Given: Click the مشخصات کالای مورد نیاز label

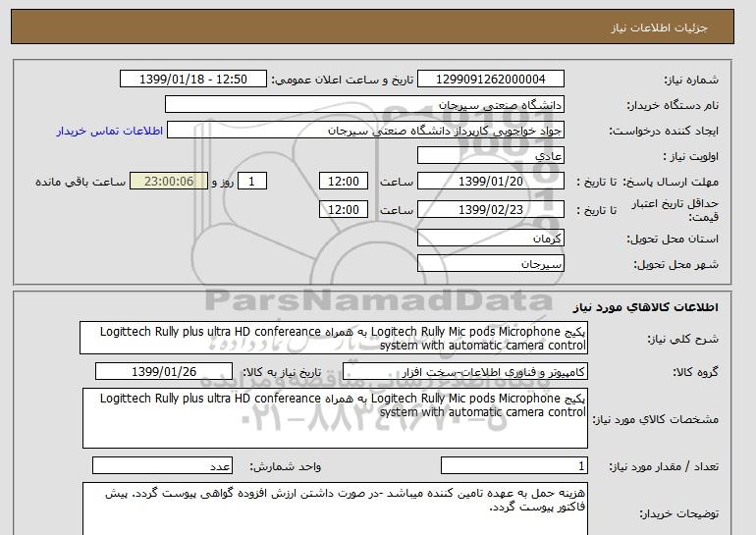Looking at the screenshot, I should coord(656,419).
